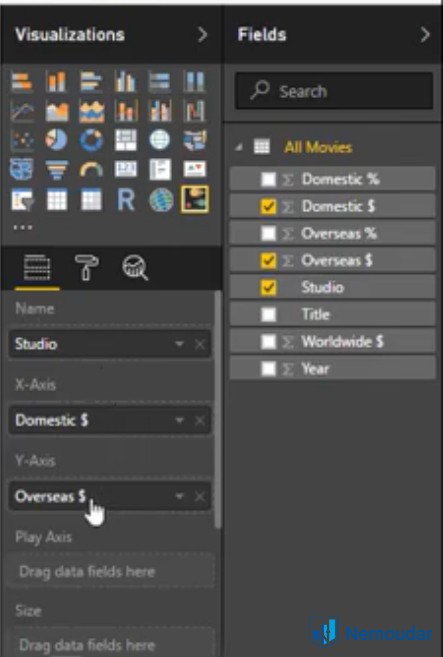The width and height of the screenshot is (443, 657).
Task: Insert an R script visual
Action: pos(126,200)
